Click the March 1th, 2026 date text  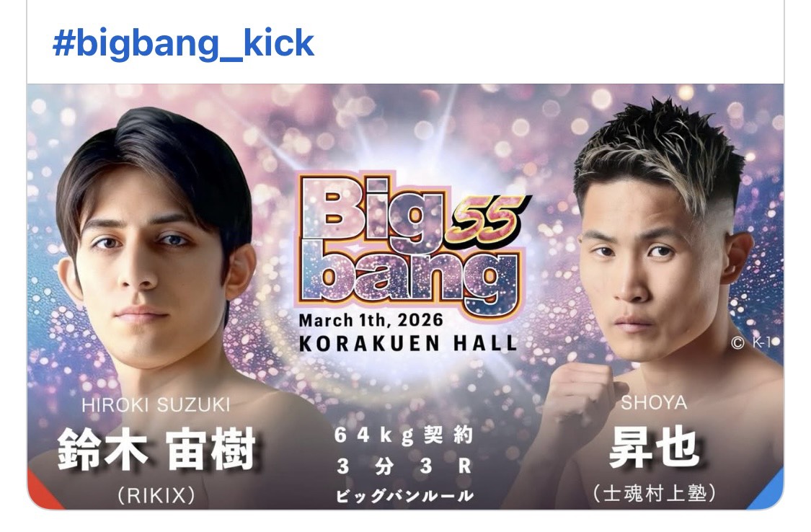coord(371,320)
